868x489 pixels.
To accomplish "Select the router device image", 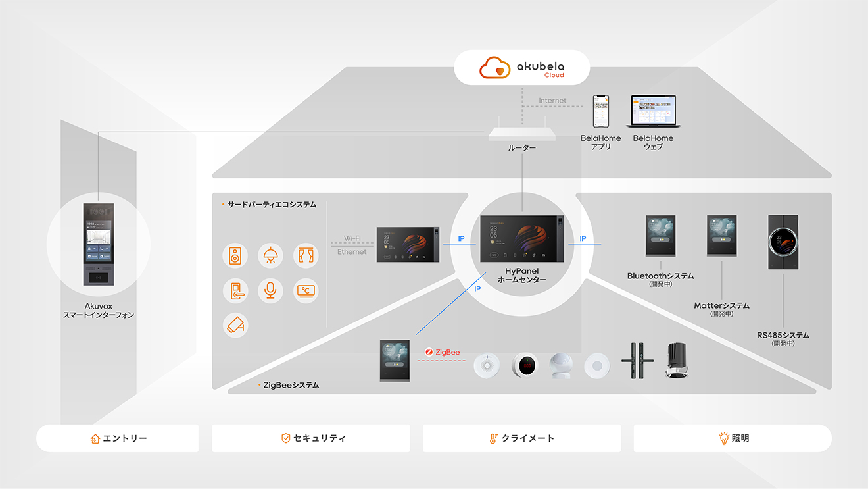I will tap(522, 130).
